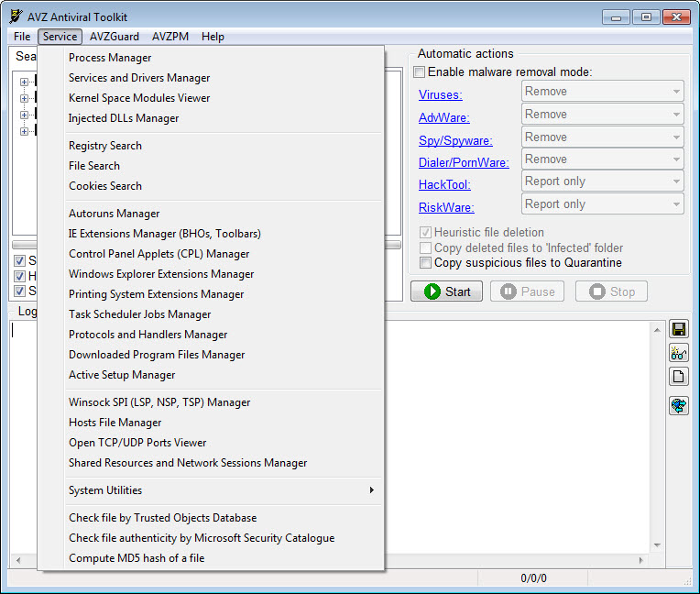The width and height of the screenshot is (700, 594).
Task: Toggle Heuristic file deletion checkbox
Action: click(425, 232)
